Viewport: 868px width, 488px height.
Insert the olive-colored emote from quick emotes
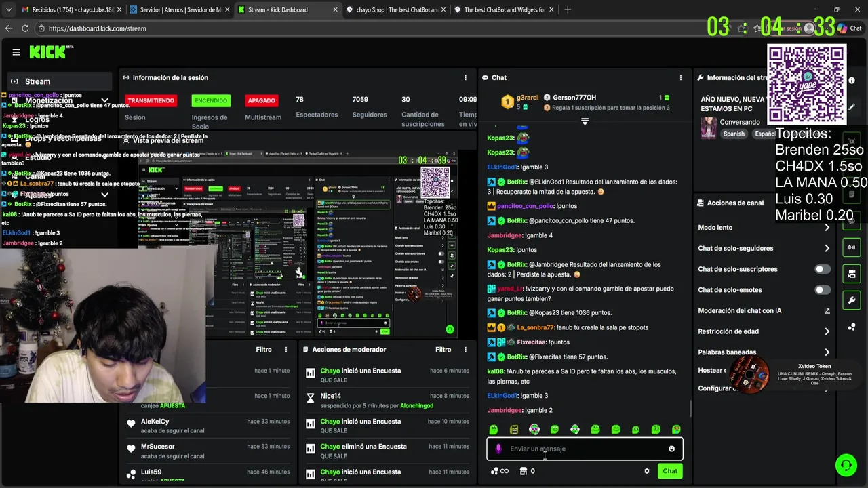[x=513, y=429]
